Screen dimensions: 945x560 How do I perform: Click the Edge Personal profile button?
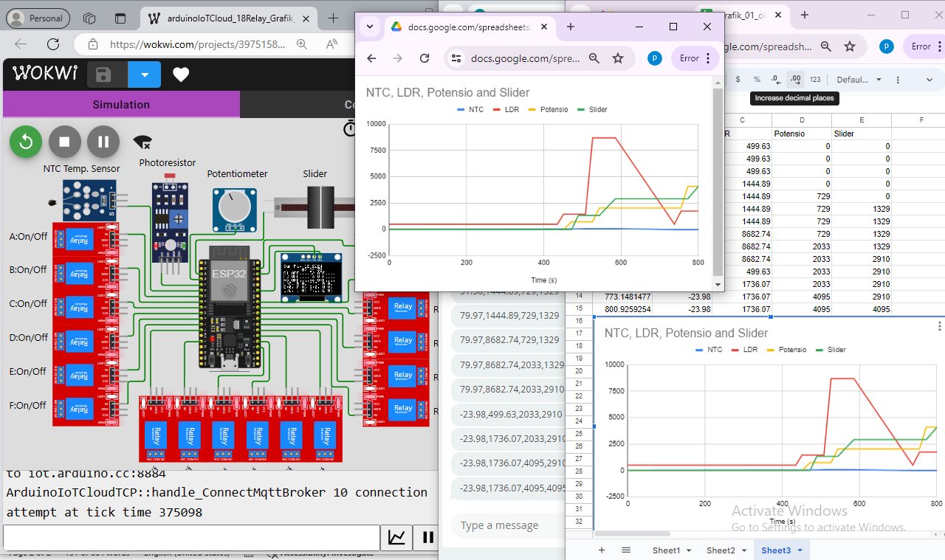(38, 18)
